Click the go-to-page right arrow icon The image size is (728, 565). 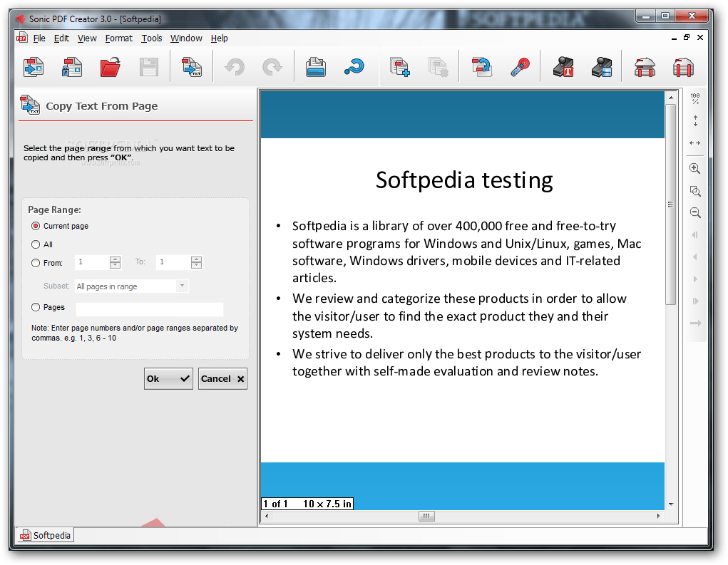tap(695, 323)
